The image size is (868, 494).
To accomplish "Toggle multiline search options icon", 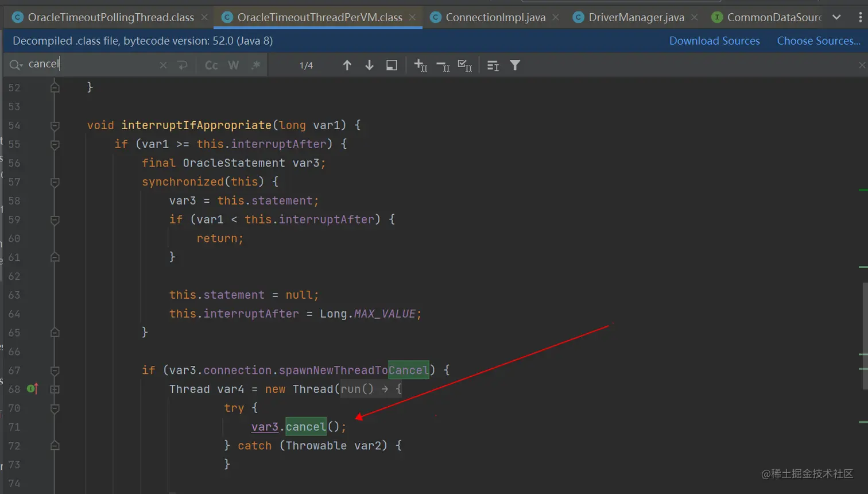I will 493,65.
